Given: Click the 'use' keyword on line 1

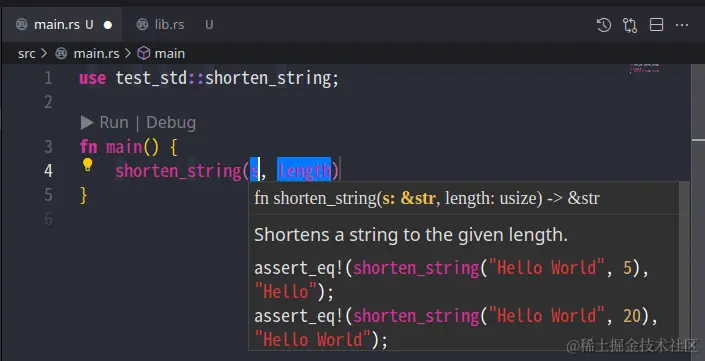Looking at the screenshot, I should click(93, 78).
